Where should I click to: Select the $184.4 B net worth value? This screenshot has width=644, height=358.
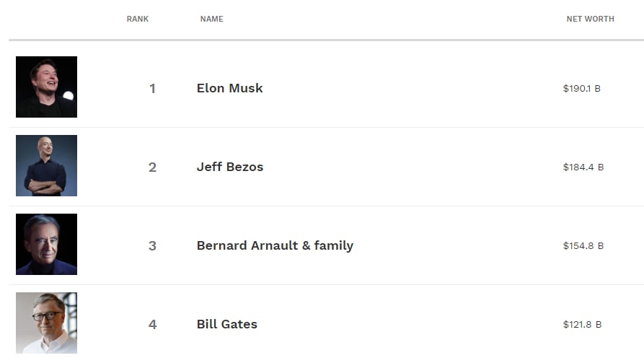[583, 167]
